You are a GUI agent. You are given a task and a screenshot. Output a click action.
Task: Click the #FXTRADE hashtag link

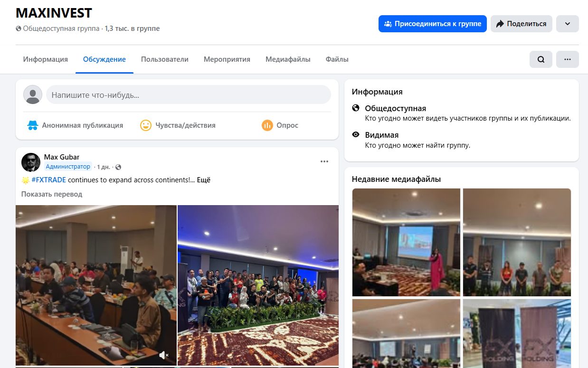pyautogui.click(x=48, y=180)
